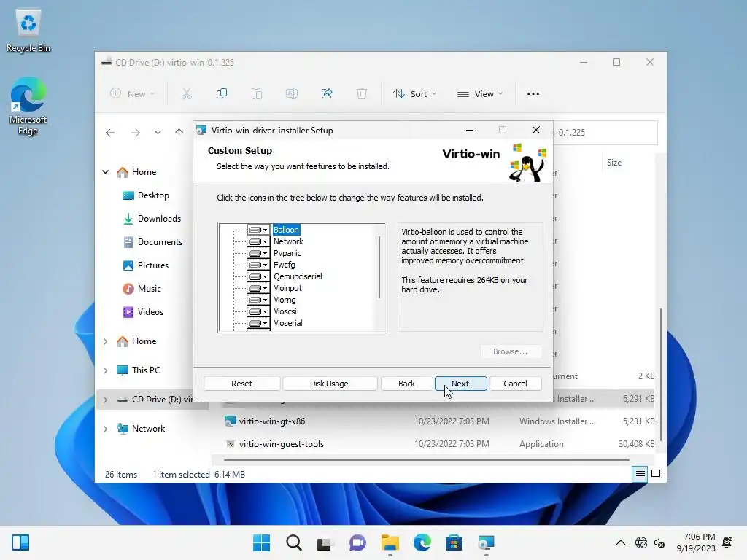Select the Network feature in setup tree
This screenshot has width=747, height=560.
point(288,241)
